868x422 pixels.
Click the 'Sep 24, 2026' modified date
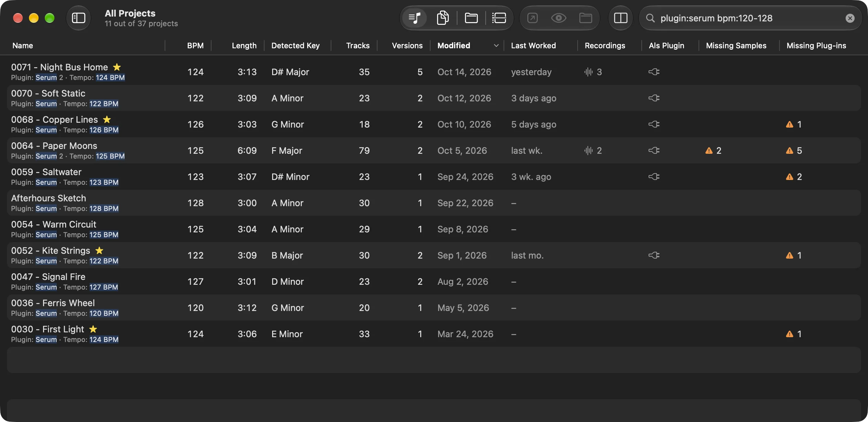pos(465,177)
